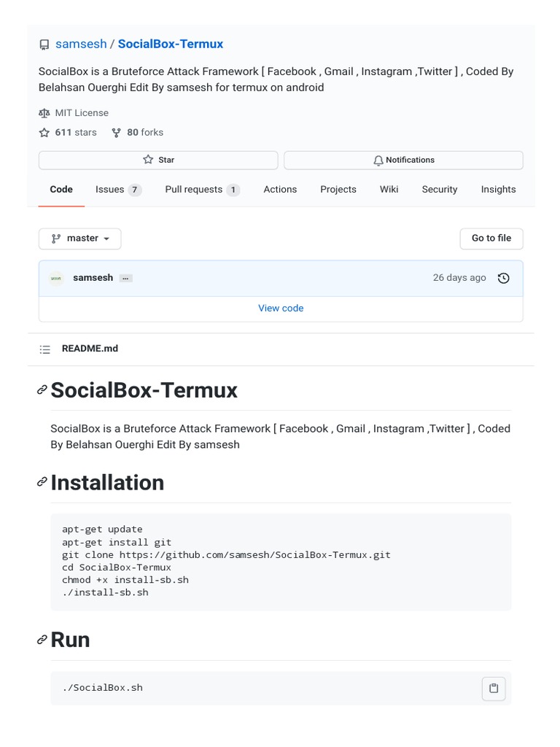
Task: Star the SocialBox-Termux repository
Action: click(x=158, y=160)
